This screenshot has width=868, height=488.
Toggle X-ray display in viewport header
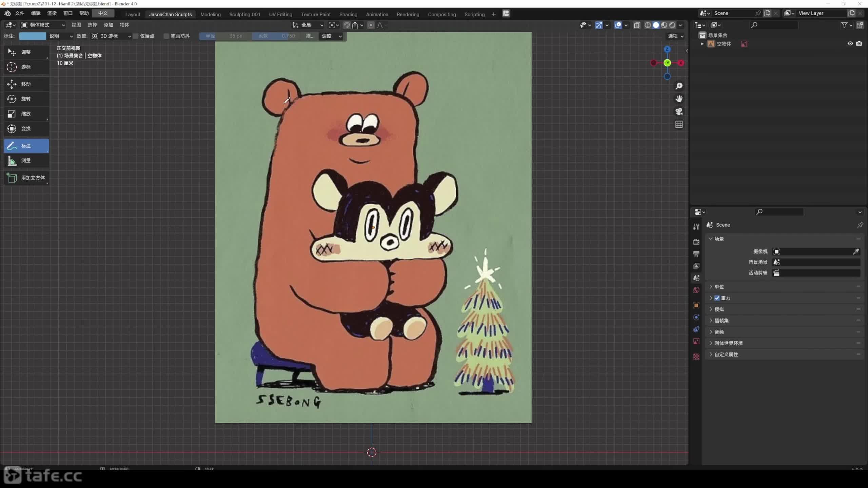coord(637,25)
